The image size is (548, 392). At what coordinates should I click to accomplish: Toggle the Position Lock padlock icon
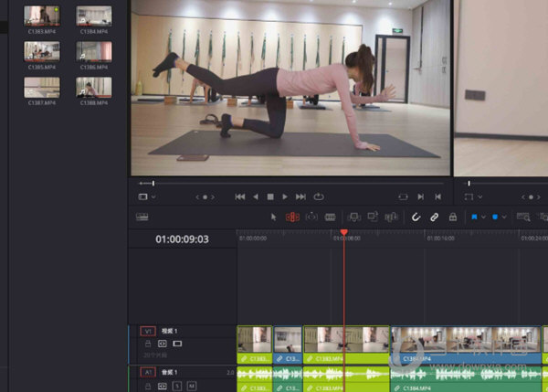tap(453, 217)
